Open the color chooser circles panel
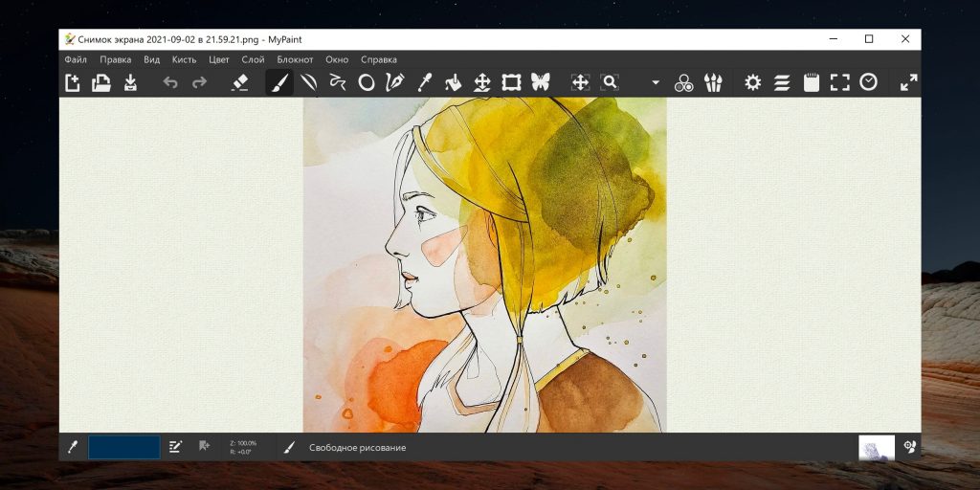 pos(683,83)
